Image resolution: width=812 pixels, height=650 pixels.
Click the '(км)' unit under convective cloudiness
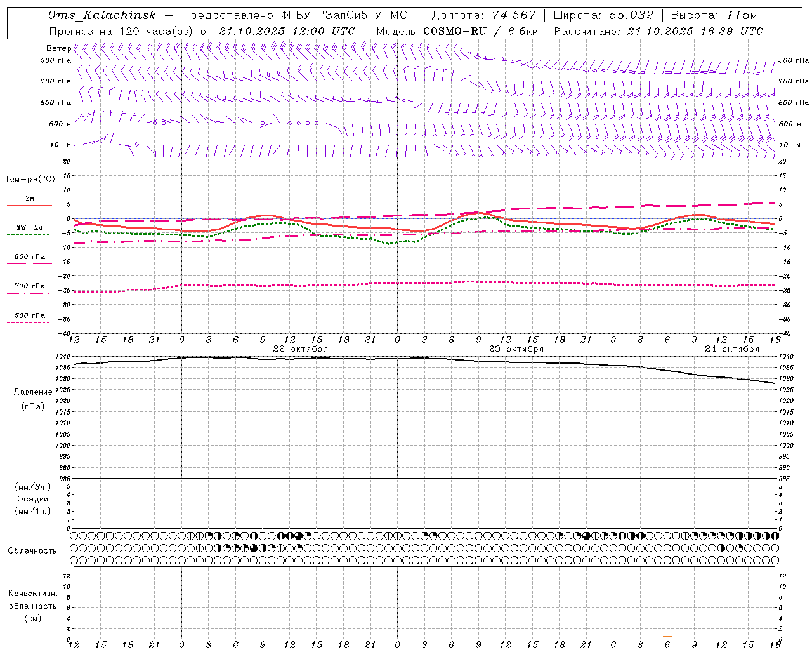tap(33, 618)
